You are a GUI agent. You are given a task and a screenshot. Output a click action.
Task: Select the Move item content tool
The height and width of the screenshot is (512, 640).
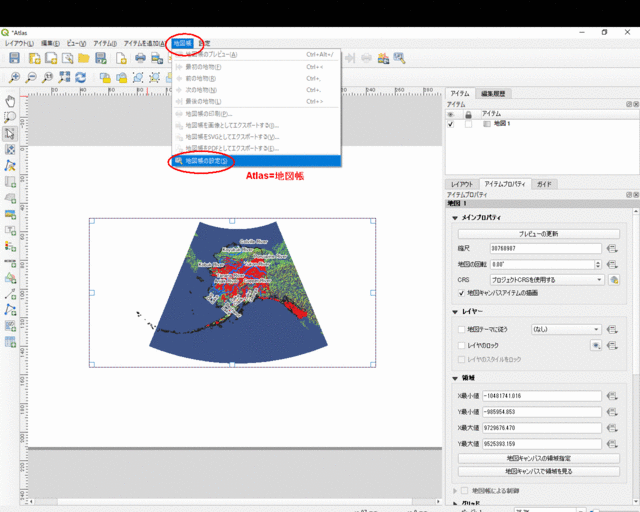(10, 149)
